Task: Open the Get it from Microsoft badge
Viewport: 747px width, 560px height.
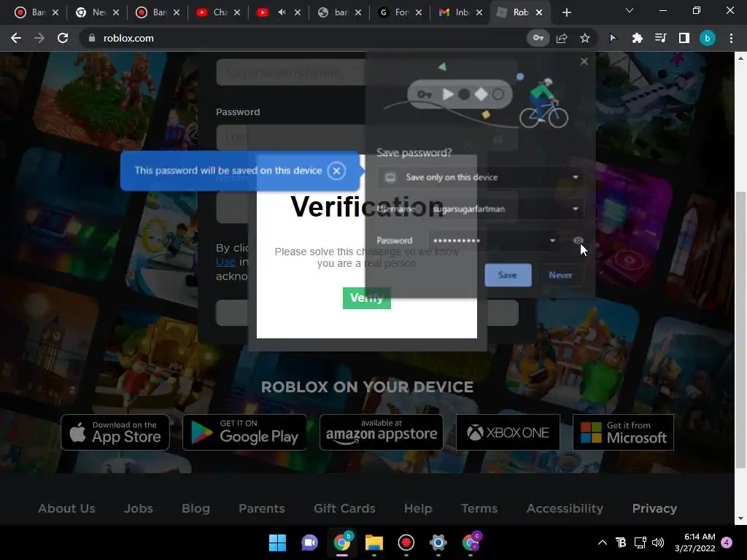Action: (x=623, y=432)
